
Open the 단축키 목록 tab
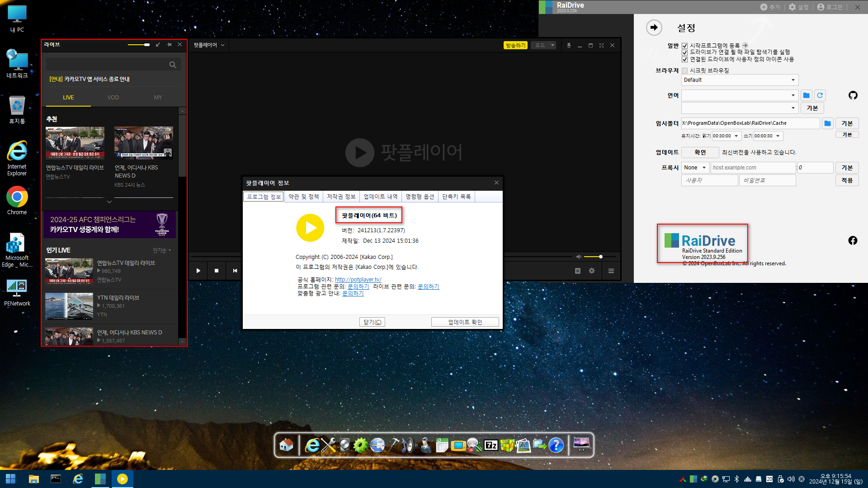(x=457, y=197)
